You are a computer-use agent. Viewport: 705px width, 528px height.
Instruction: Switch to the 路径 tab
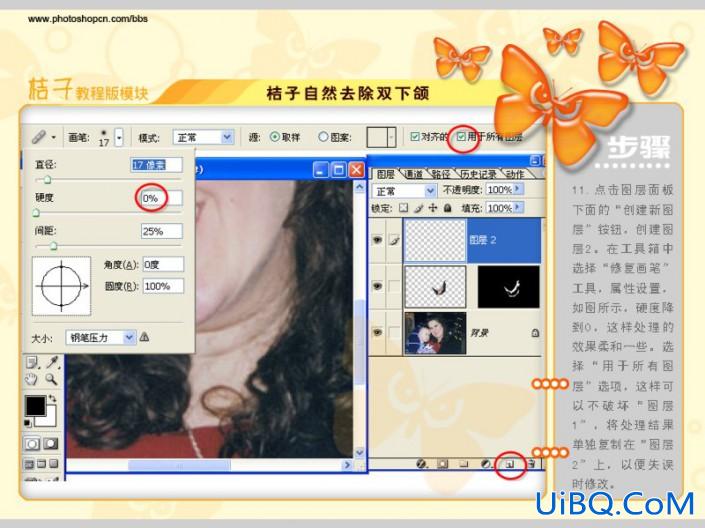click(x=441, y=174)
